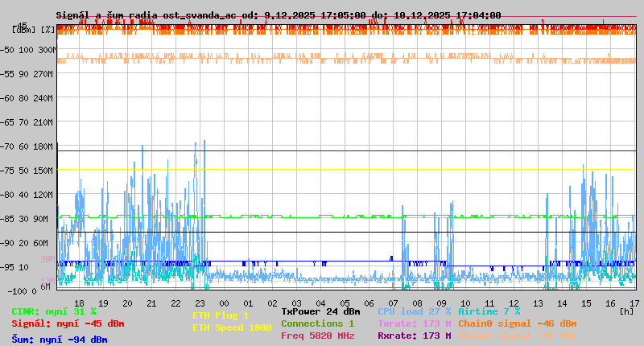Click the 'ETH Speed 1000' legend label
Image resolution: width=644 pixels, height=346 pixels.
(232, 327)
